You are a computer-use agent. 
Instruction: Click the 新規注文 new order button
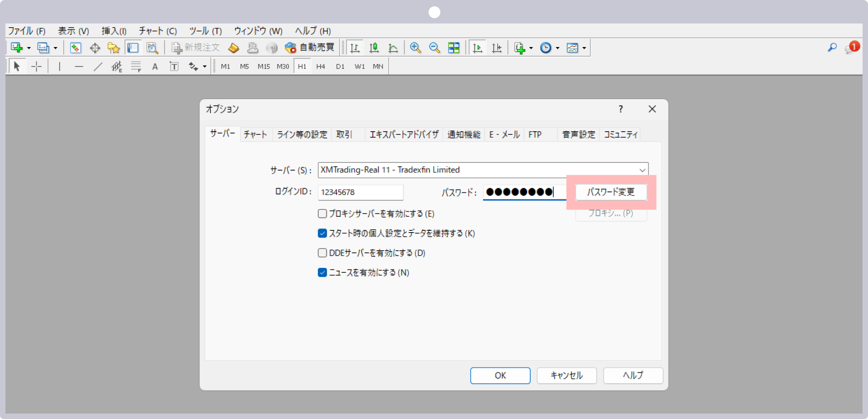point(195,48)
